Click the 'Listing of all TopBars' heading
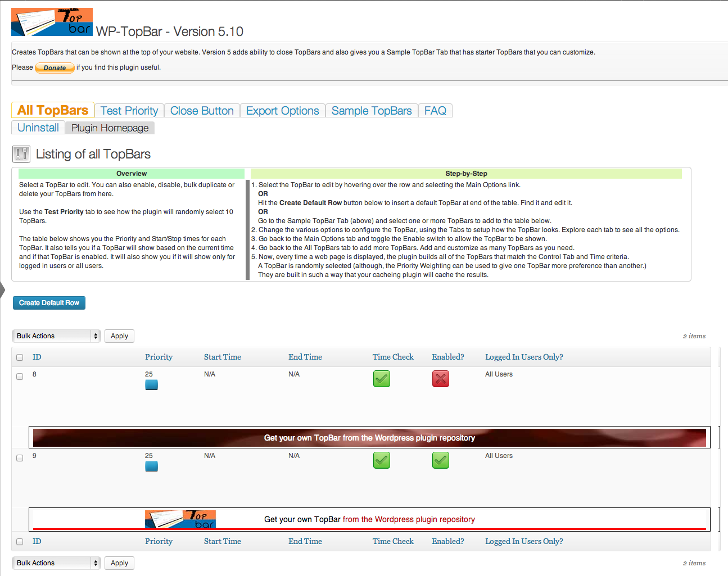This screenshot has height=576, width=728. pos(93,154)
